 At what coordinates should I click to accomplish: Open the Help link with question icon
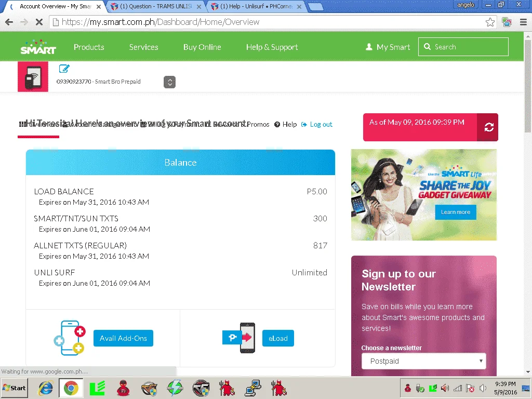pyautogui.click(x=285, y=125)
